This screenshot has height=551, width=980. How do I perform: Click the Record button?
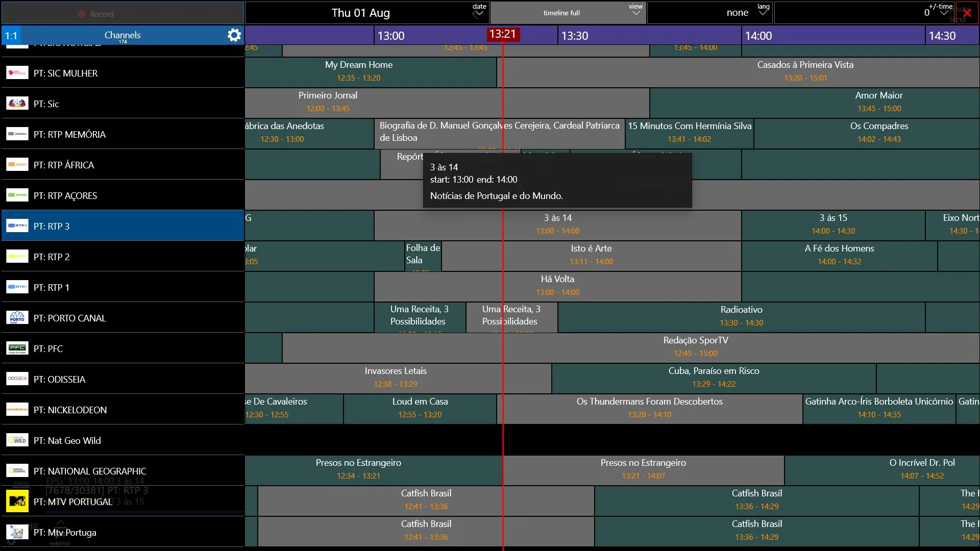pos(122,13)
